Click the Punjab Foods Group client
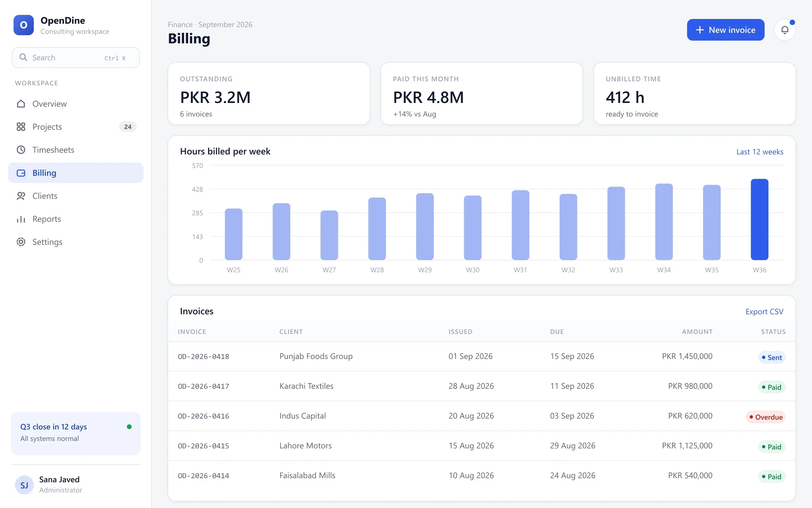Image resolution: width=812 pixels, height=508 pixels. [x=316, y=356]
